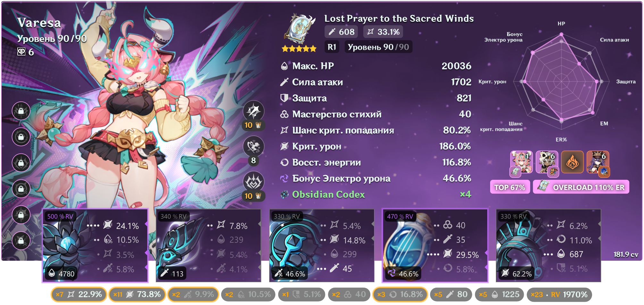Select the elemental burst talent icon
Image resolution: width=644 pixels, height=305 pixels.
pos(254,182)
